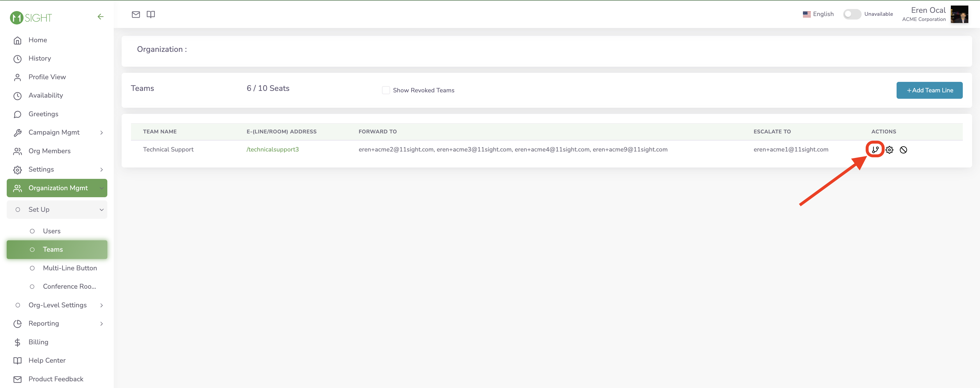
Task: Click the FORWARD TO column header
Action: [x=377, y=131]
